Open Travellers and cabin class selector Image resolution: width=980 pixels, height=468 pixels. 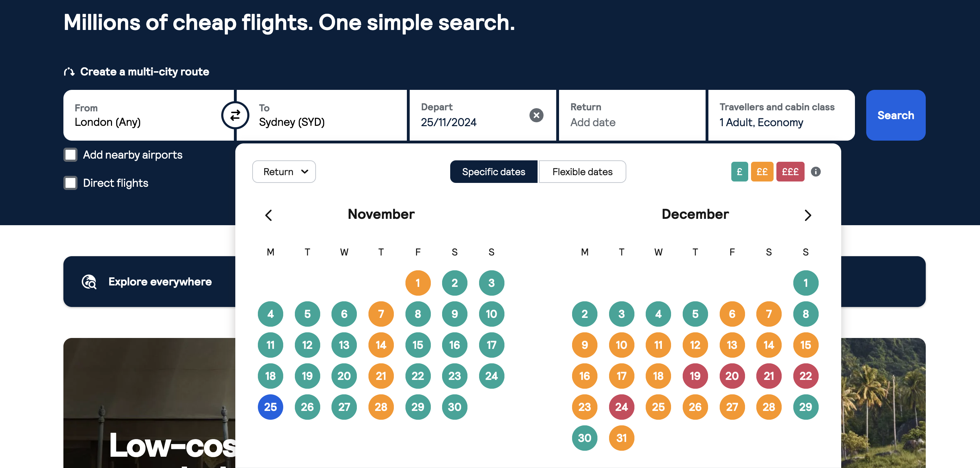781,115
